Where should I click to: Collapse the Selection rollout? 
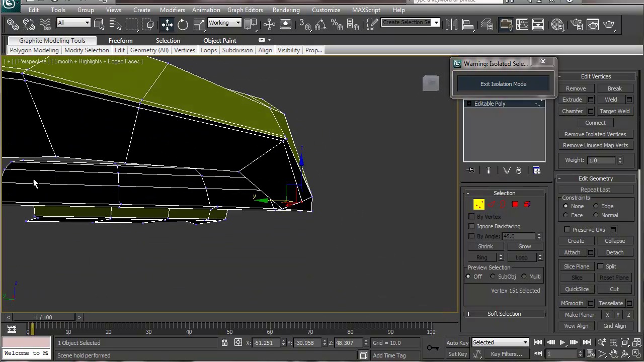504,193
